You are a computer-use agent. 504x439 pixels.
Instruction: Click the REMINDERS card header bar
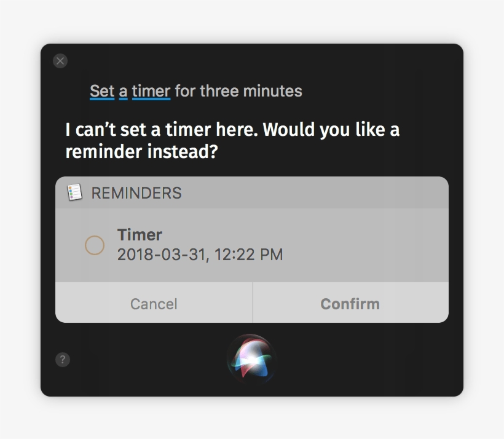click(252, 192)
